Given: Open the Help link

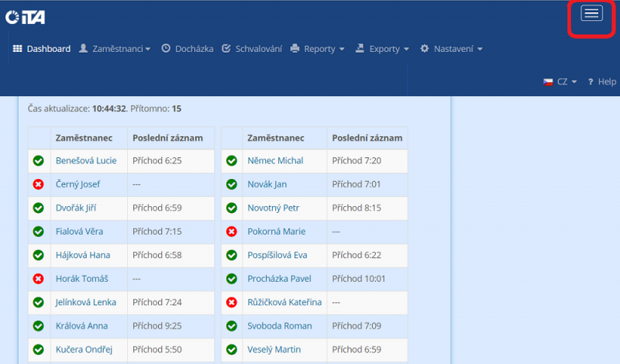Looking at the screenshot, I should point(601,81).
